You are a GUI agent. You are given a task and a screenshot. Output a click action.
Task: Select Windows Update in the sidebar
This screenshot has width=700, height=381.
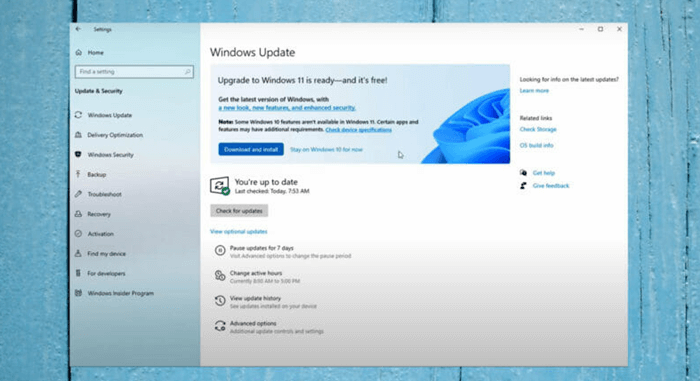110,115
